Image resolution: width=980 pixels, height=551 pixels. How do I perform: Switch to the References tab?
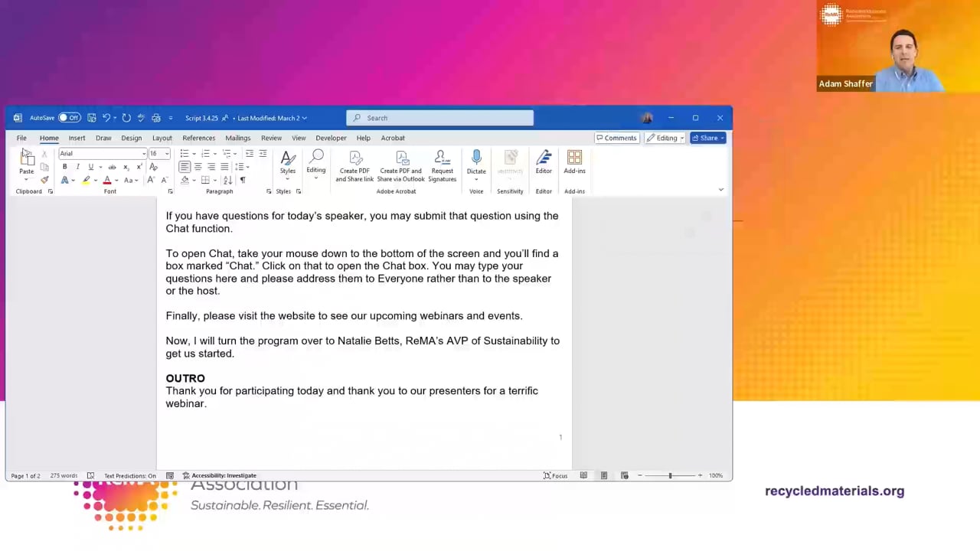pos(198,138)
